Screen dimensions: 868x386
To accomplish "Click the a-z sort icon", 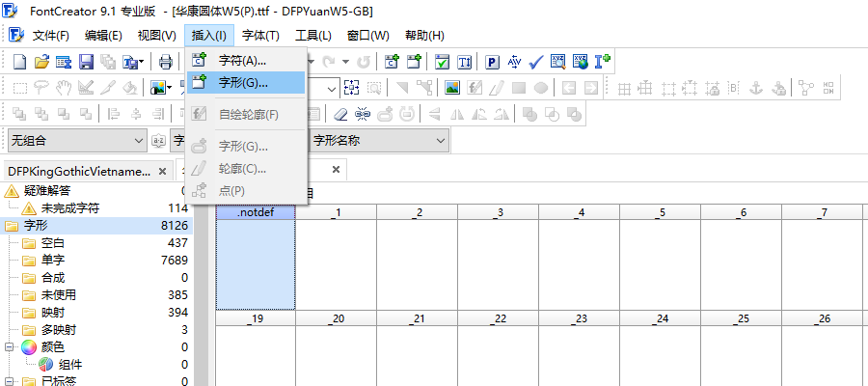I will [158, 141].
